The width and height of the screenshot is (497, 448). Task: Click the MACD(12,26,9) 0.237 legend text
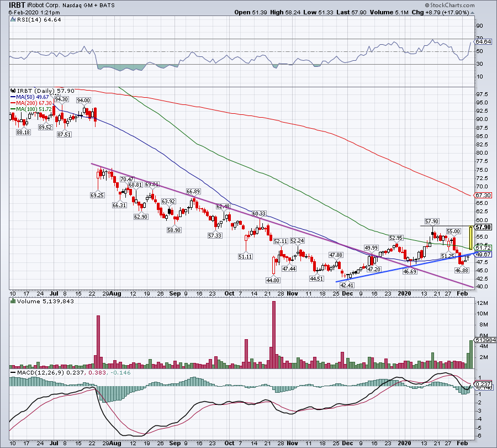point(51,372)
